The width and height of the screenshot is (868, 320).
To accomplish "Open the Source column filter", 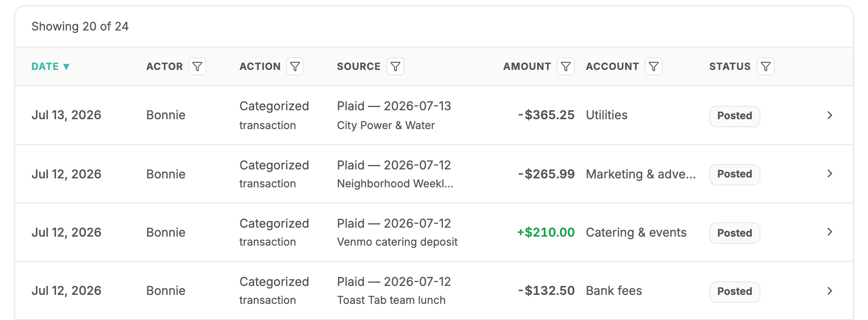I will tap(395, 66).
